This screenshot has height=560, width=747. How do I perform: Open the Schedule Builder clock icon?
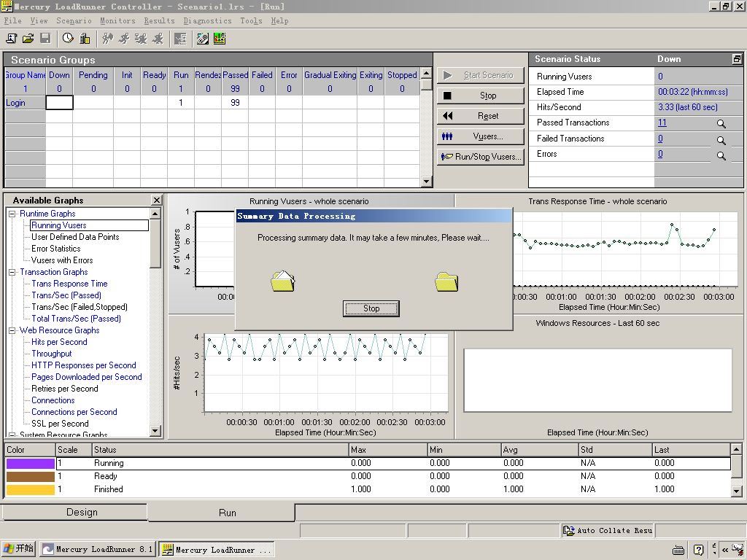(x=68, y=39)
